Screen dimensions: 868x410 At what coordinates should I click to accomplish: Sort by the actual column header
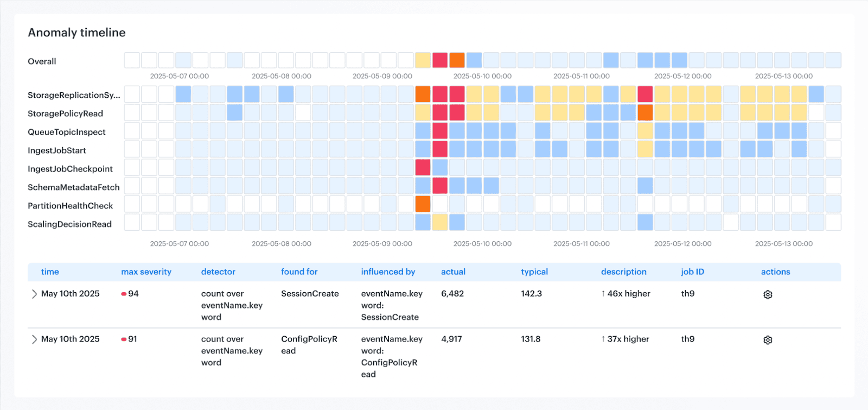click(453, 272)
